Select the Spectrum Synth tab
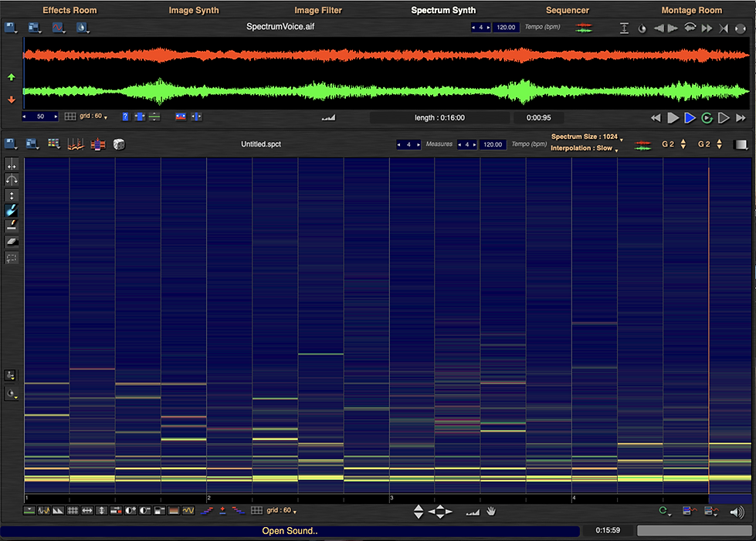Viewport: 756px width, 541px height. pos(443,10)
